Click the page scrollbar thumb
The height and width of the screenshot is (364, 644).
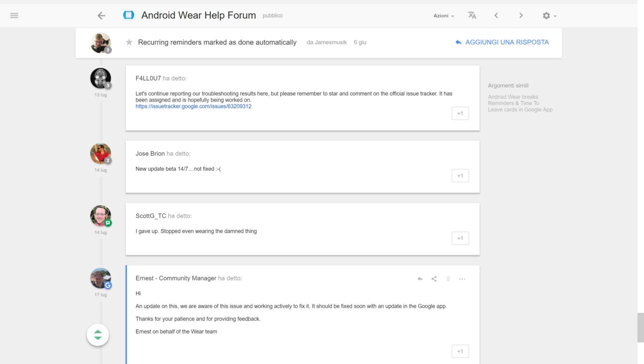click(641, 327)
